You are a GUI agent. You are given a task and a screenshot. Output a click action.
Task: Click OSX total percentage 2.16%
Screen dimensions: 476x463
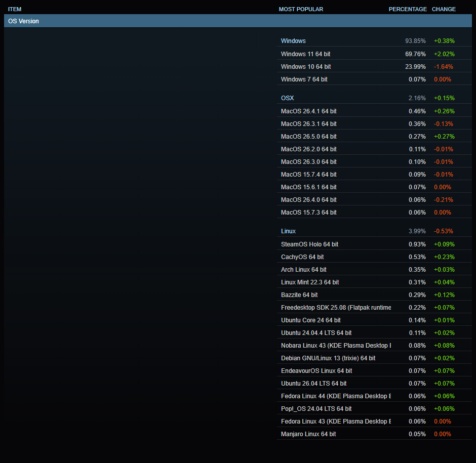pyautogui.click(x=417, y=98)
